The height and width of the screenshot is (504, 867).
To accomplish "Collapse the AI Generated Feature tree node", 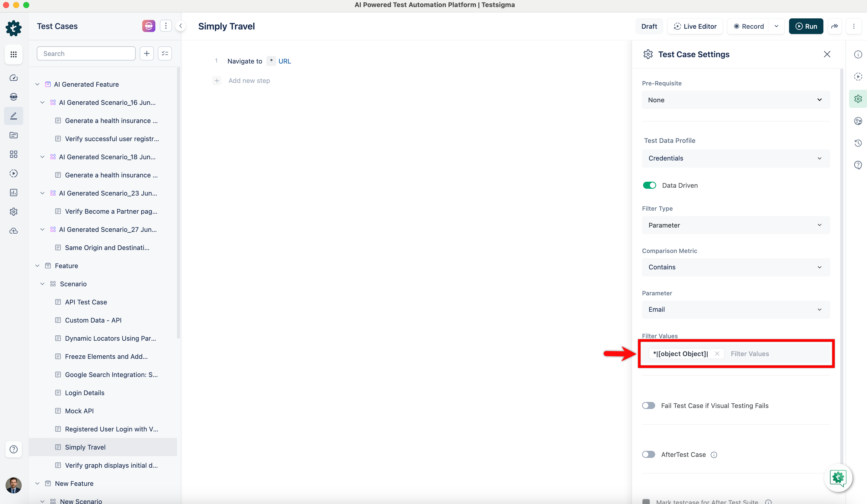I will tap(37, 84).
